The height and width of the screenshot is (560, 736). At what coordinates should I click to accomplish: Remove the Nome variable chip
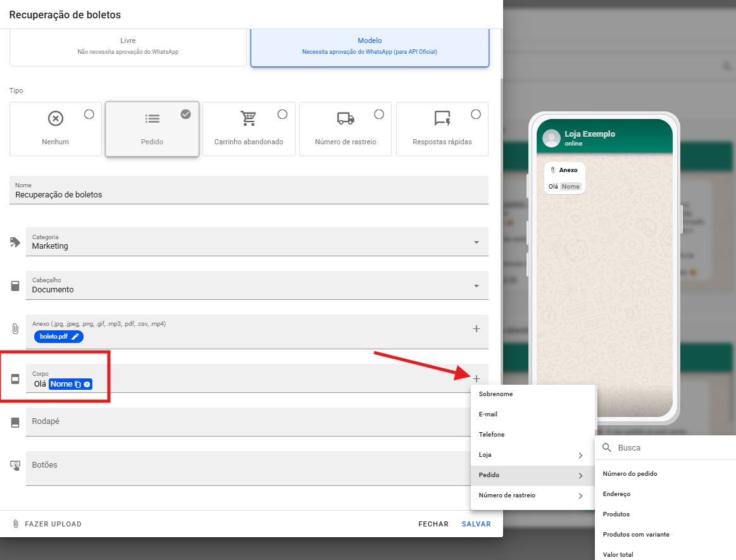[87, 384]
